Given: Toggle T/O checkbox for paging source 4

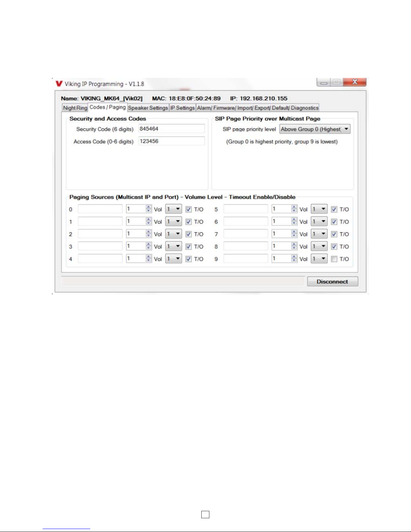Looking at the screenshot, I should coord(189,259).
